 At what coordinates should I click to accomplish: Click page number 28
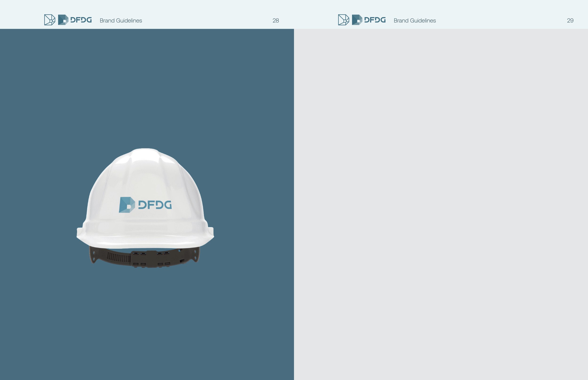click(276, 20)
